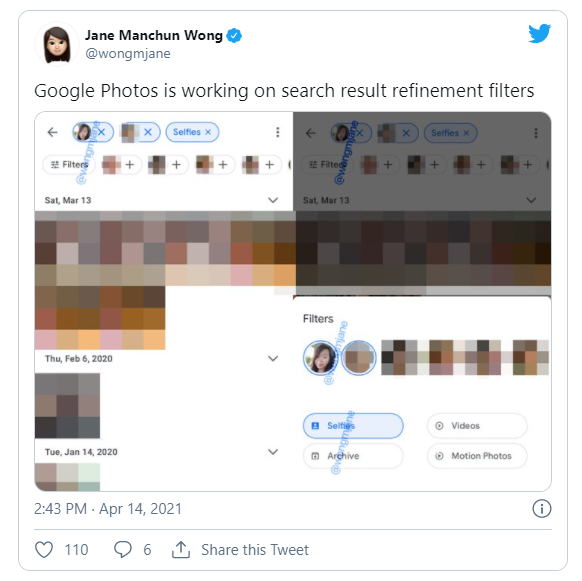582x581 pixels.
Task: Click back arrow in left Photos screenshot
Action: 53,132
